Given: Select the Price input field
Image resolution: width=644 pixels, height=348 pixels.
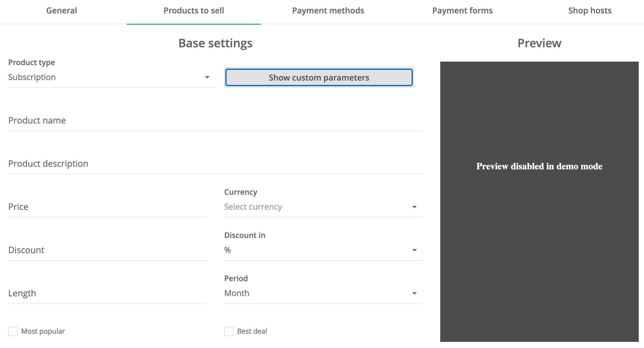Looking at the screenshot, I should [x=107, y=207].
